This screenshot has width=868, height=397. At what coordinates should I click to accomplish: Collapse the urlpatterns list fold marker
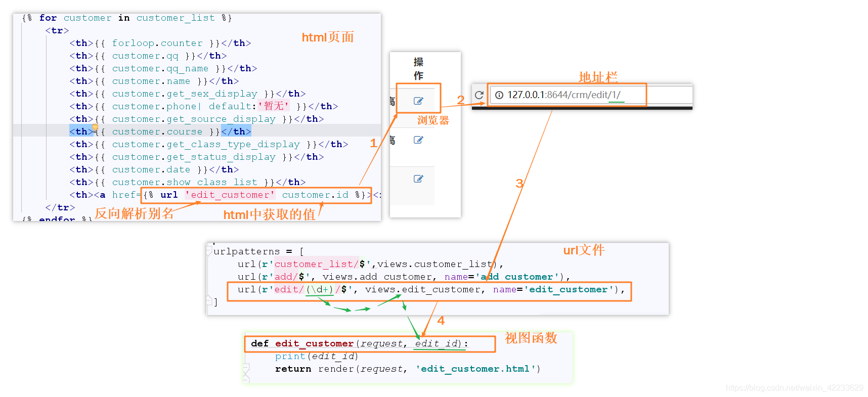209,251
